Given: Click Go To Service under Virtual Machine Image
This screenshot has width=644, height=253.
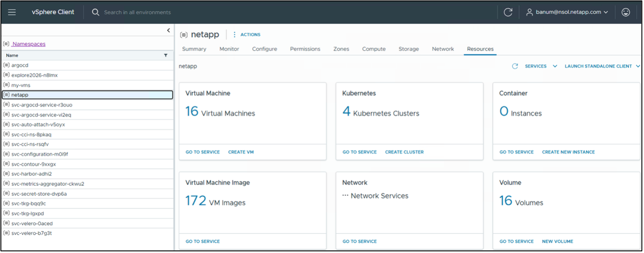Looking at the screenshot, I should coord(203,241).
